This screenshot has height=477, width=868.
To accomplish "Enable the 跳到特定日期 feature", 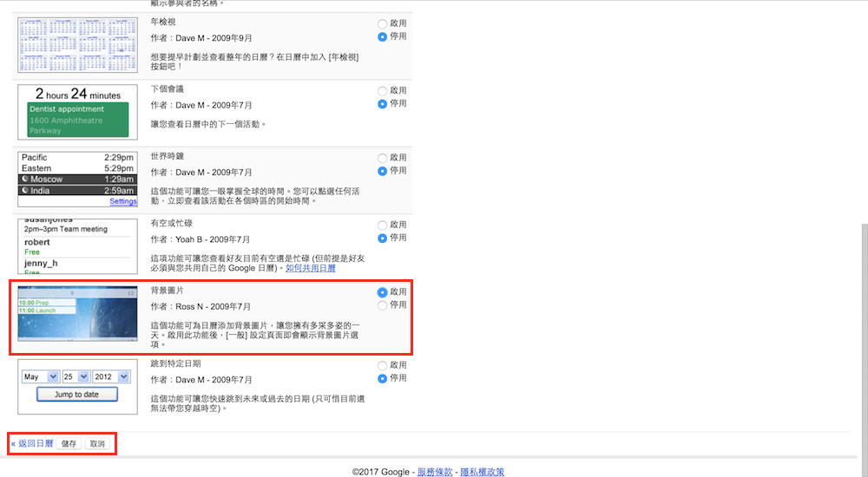I will pyautogui.click(x=382, y=366).
